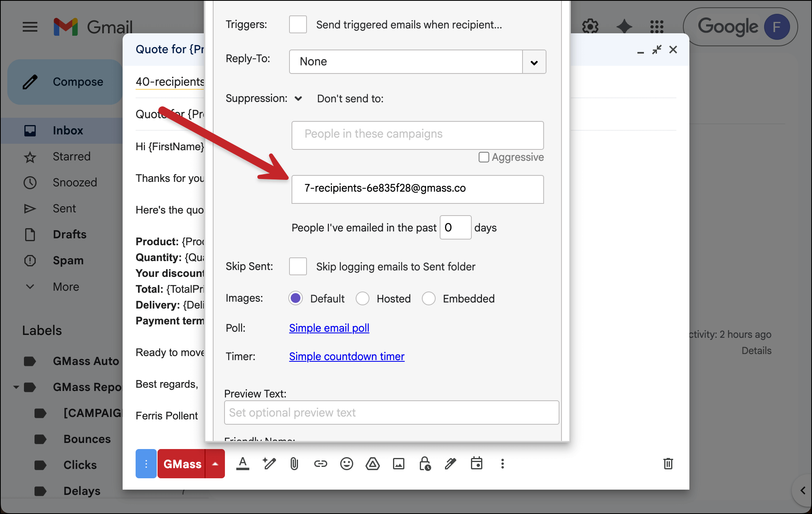The height and width of the screenshot is (514, 812).
Task: Select the Hosted images radio button
Action: tap(362, 298)
